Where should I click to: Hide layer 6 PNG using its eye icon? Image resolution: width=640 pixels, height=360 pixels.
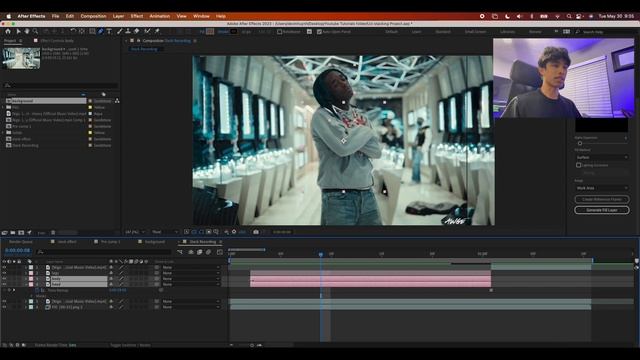pyautogui.click(x=4, y=307)
